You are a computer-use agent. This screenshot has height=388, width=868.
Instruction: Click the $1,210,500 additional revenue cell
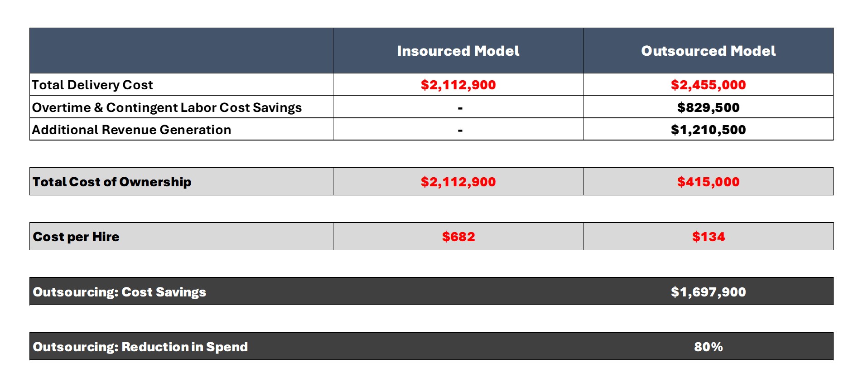pos(708,130)
